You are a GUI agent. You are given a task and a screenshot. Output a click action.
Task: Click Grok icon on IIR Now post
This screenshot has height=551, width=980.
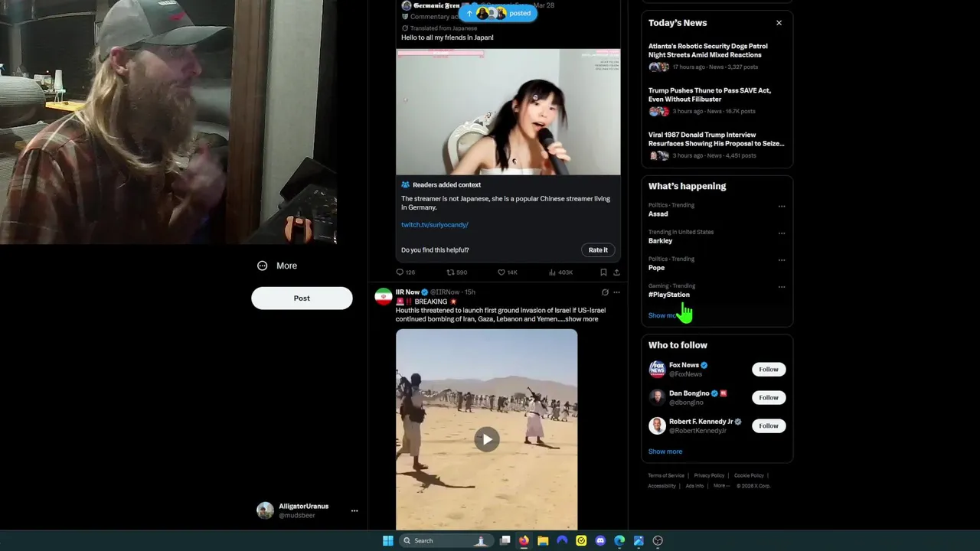(605, 292)
